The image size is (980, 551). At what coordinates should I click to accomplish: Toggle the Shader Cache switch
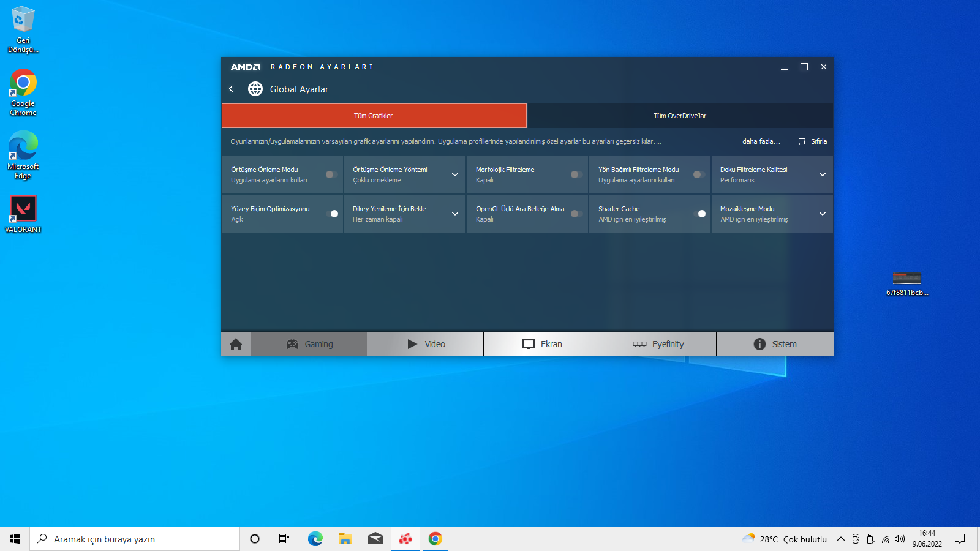point(700,214)
